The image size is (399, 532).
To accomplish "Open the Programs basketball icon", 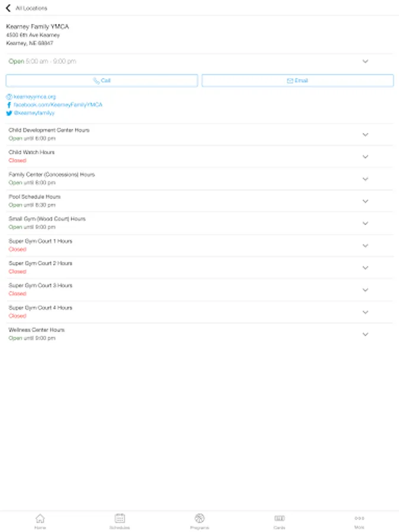I will click(200, 518).
